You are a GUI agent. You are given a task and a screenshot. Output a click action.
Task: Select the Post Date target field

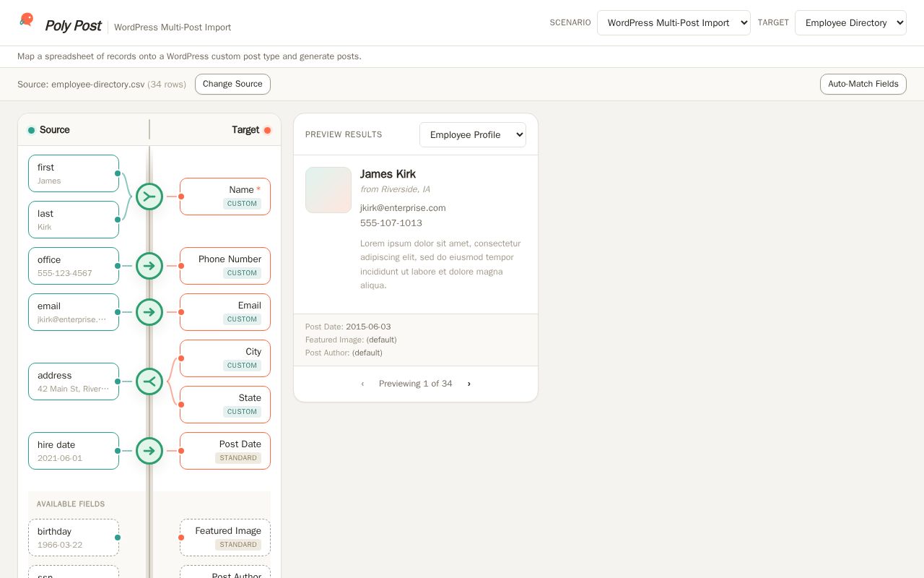tap(225, 451)
